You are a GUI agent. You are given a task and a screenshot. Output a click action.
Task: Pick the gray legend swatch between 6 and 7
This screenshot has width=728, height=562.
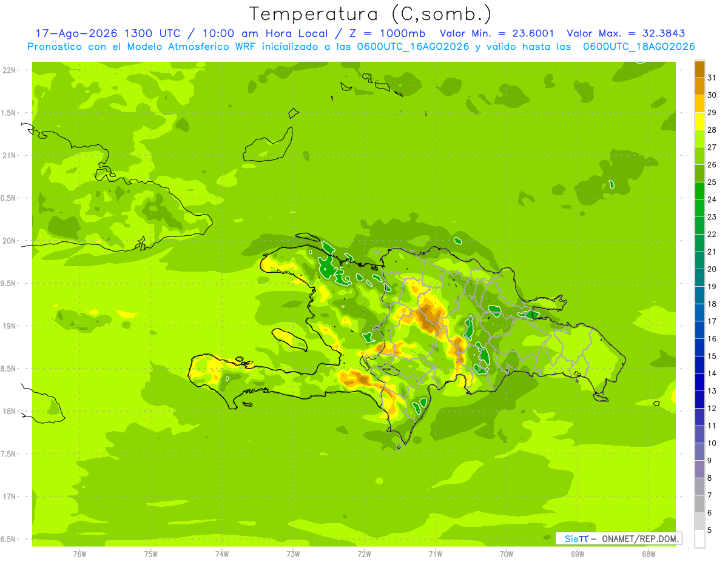click(x=699, y=504)
